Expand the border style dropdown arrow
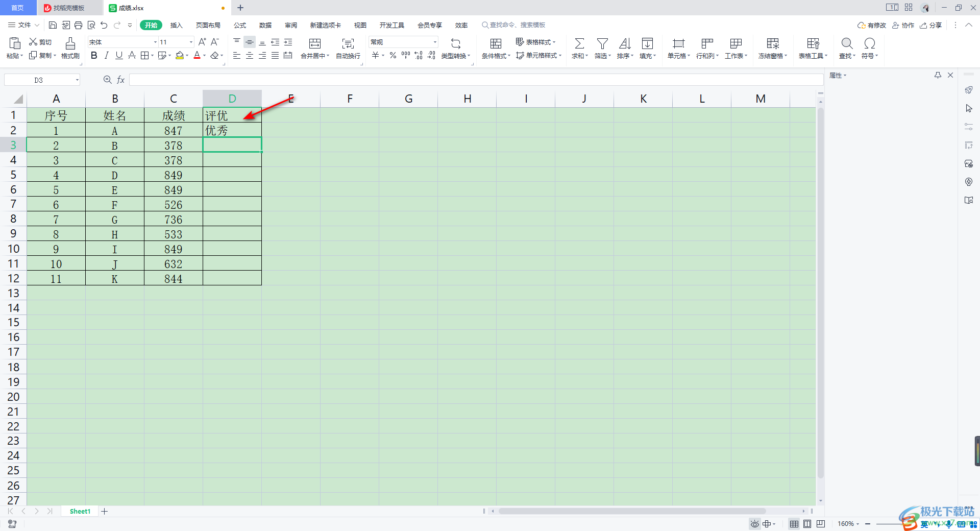980x531 pixels. tap(153, 56)
